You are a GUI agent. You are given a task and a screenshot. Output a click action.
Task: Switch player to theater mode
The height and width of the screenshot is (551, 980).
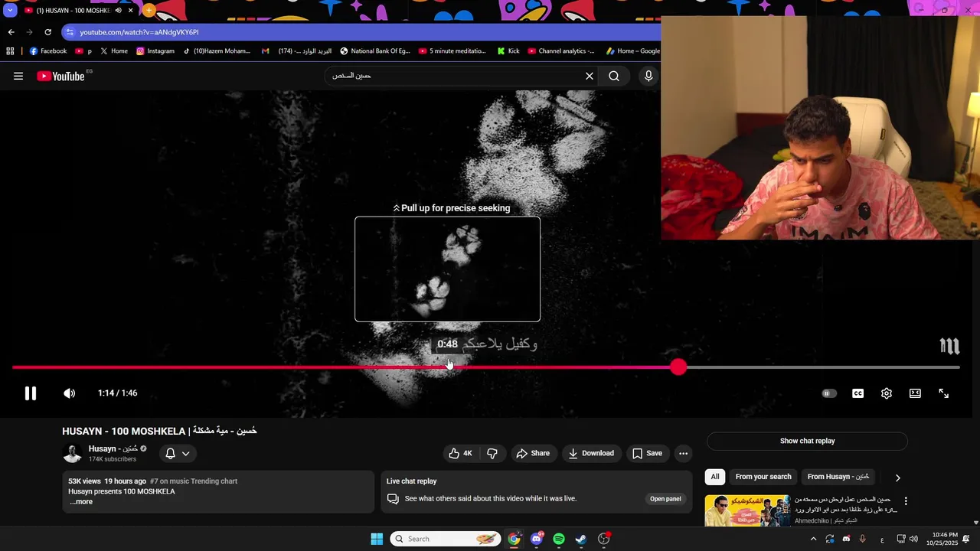[915, 393]
